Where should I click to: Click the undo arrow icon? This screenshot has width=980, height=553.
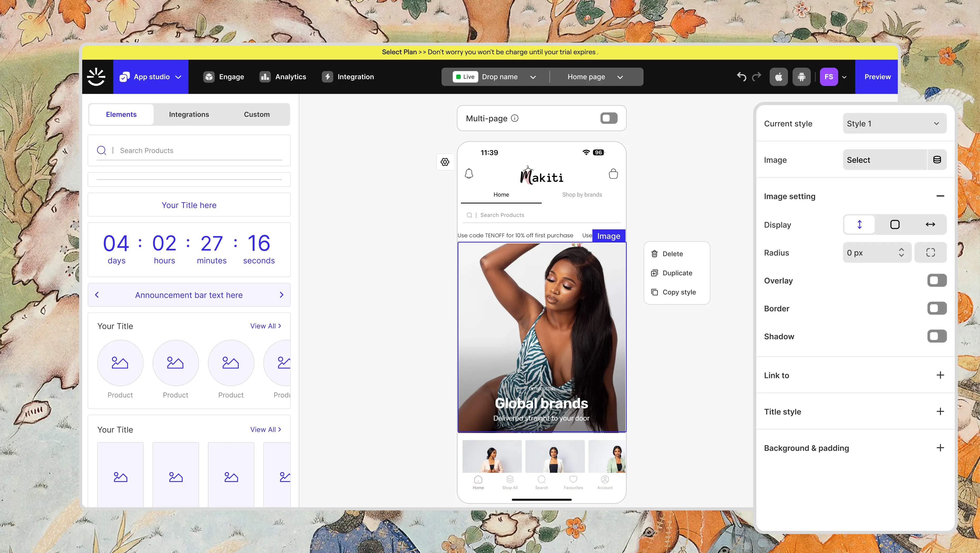tap(742, 77)
